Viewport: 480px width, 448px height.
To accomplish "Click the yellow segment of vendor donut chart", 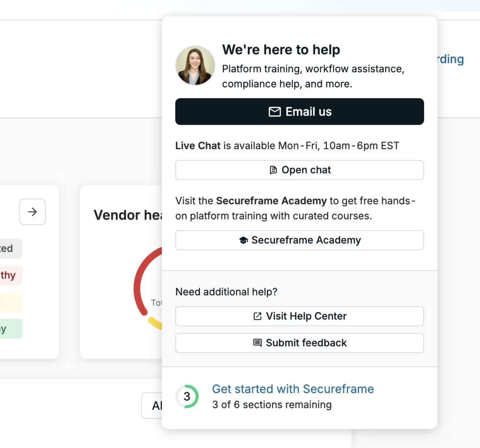I will point(155,324).
